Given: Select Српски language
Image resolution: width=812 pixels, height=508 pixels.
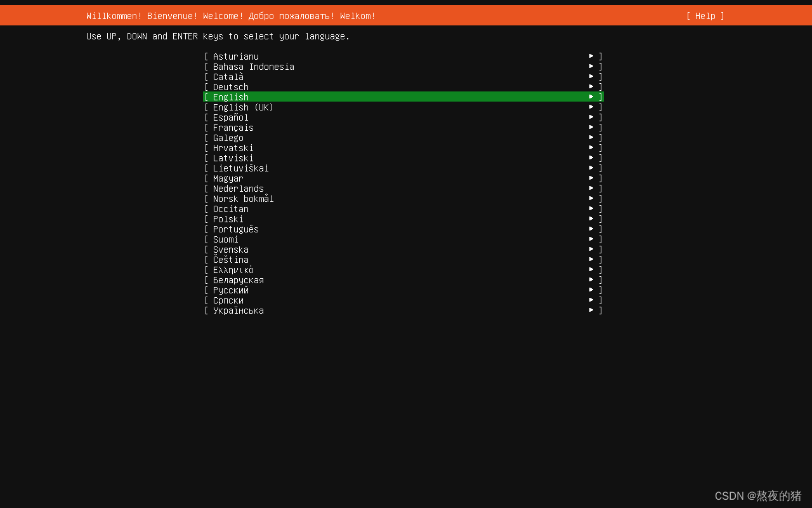Looking at the screenshot, I should pyautogui.click(x=403, y=300).
